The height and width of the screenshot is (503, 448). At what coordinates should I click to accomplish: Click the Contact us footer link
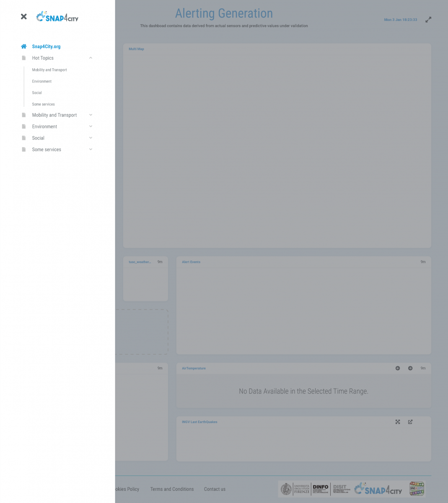[215, 489]
